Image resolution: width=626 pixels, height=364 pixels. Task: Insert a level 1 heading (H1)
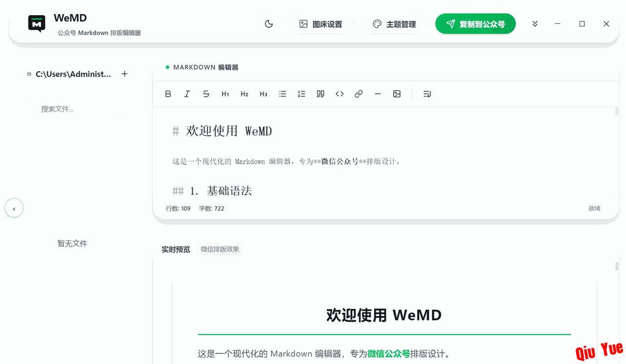pyautogui.click(x=225, y=94)
